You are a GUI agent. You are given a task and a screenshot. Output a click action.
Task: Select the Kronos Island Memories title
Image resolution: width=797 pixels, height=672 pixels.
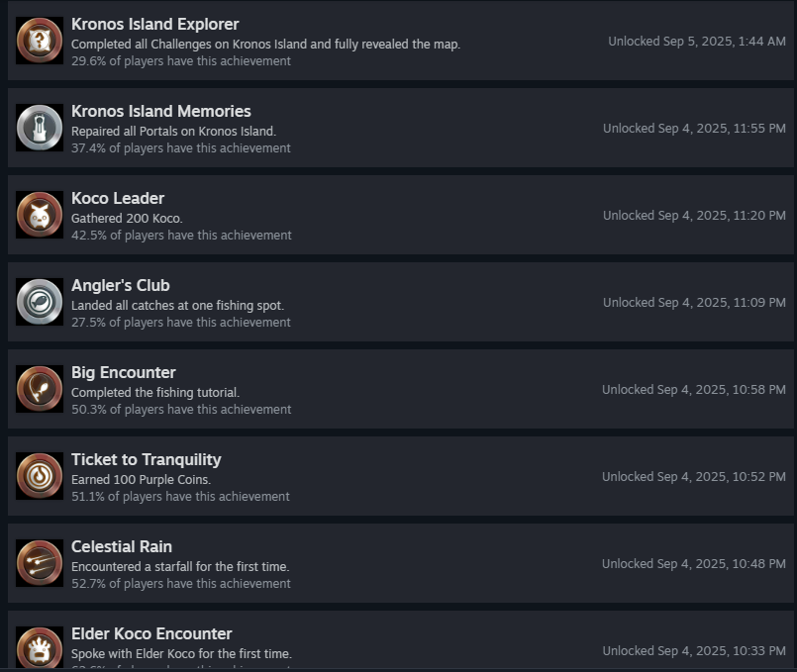point(160,111)
